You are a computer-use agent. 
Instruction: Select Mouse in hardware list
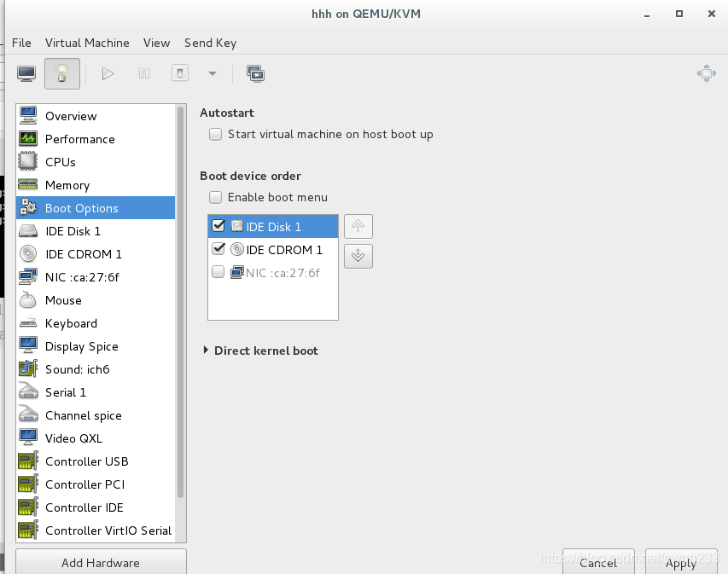(96, 300)
